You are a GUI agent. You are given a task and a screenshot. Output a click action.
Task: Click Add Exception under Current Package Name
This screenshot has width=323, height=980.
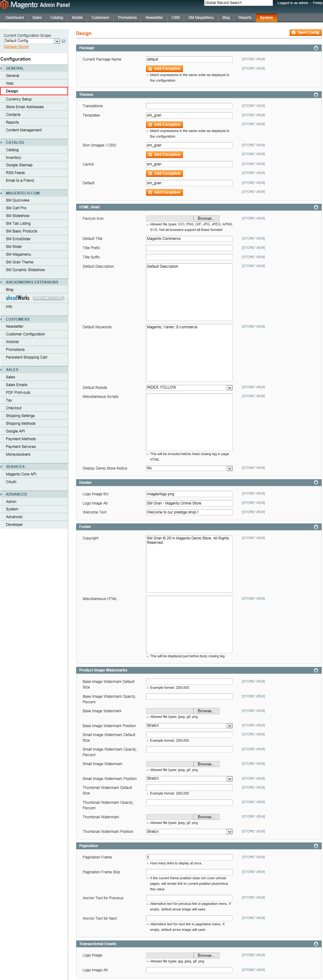click(165, 69)
